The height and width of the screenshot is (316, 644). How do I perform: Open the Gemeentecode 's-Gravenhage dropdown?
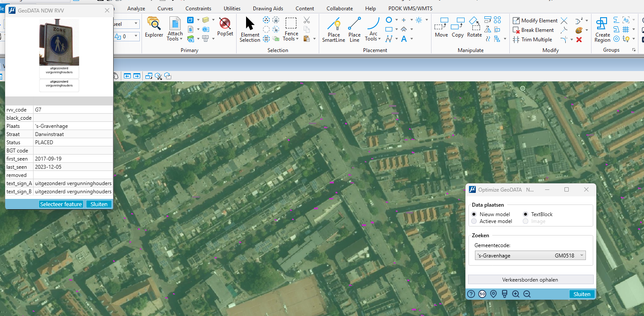point(530,256)
